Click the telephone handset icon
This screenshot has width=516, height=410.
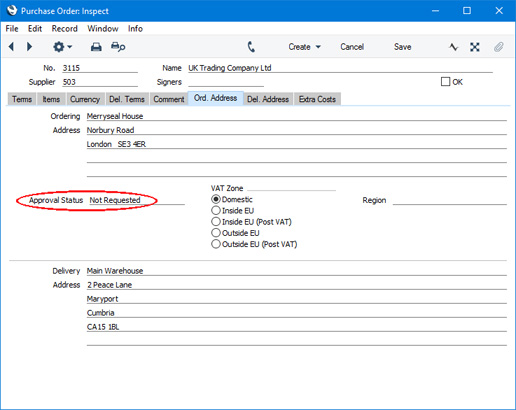pyautogui.click(x=251, y=47)
